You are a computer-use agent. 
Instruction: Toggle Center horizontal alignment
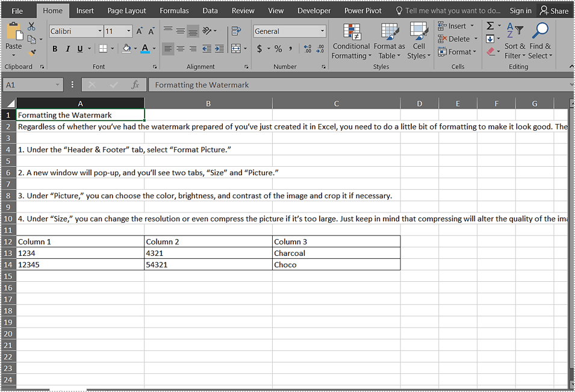coord(180,49)
